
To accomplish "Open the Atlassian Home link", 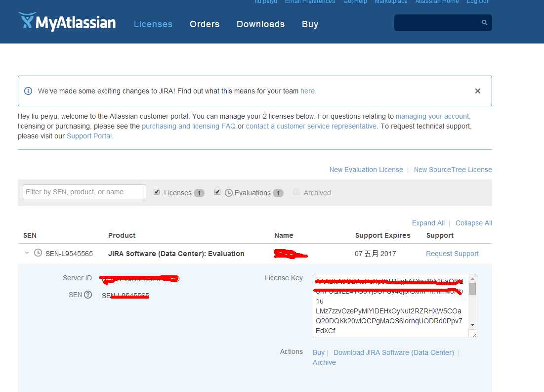I will [x=437, y=2].
